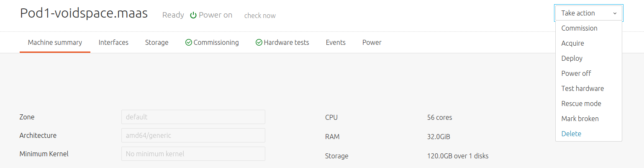Click the green Power on icon
Viewport: 644px width, 168px height.
(x=193, y=15)
